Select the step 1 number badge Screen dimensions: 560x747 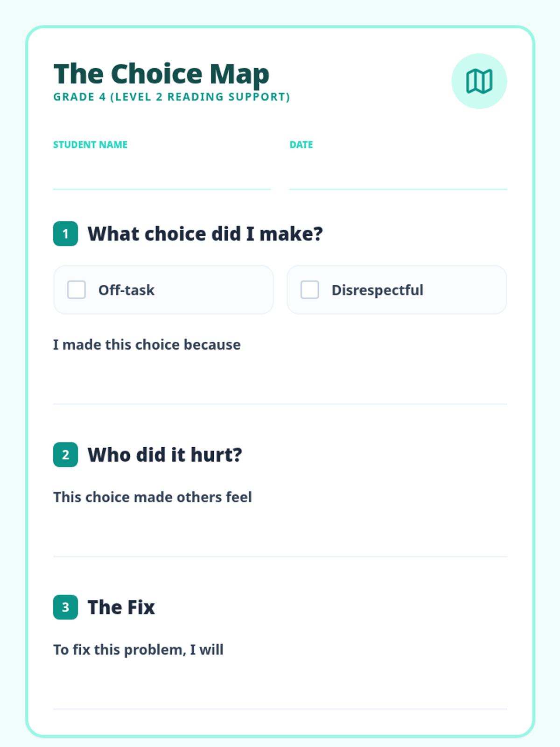[65, 233]
